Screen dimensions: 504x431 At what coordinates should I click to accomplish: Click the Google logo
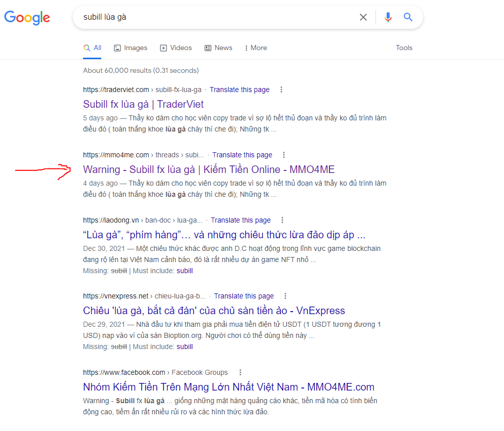coord(27,17)
